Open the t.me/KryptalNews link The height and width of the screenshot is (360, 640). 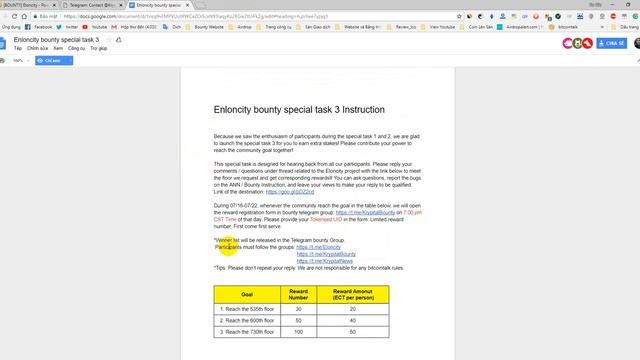(x=324, y=261)
